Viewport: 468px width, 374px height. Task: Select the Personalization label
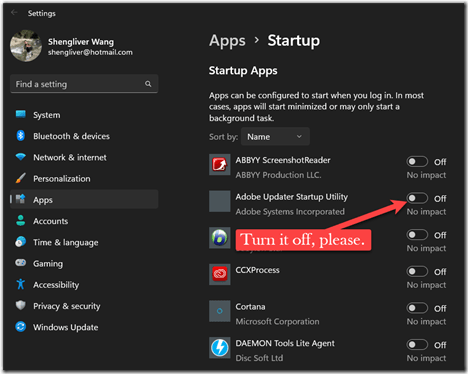coord(62,179)
